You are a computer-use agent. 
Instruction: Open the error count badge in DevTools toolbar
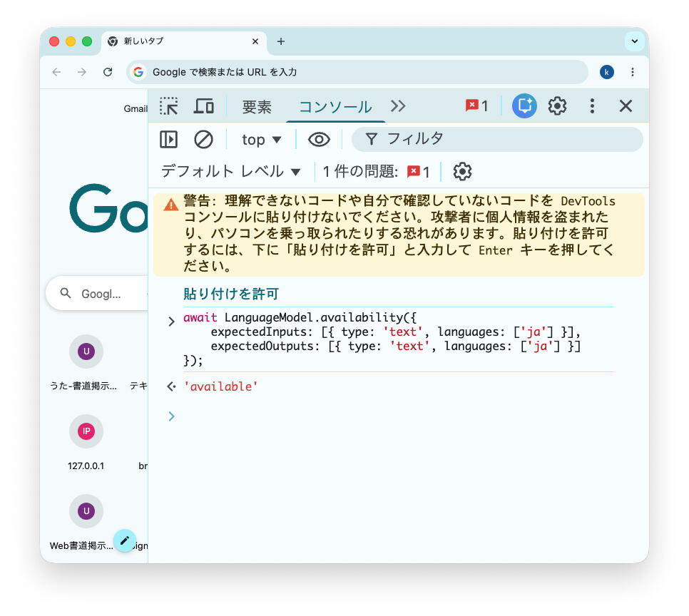476,106
